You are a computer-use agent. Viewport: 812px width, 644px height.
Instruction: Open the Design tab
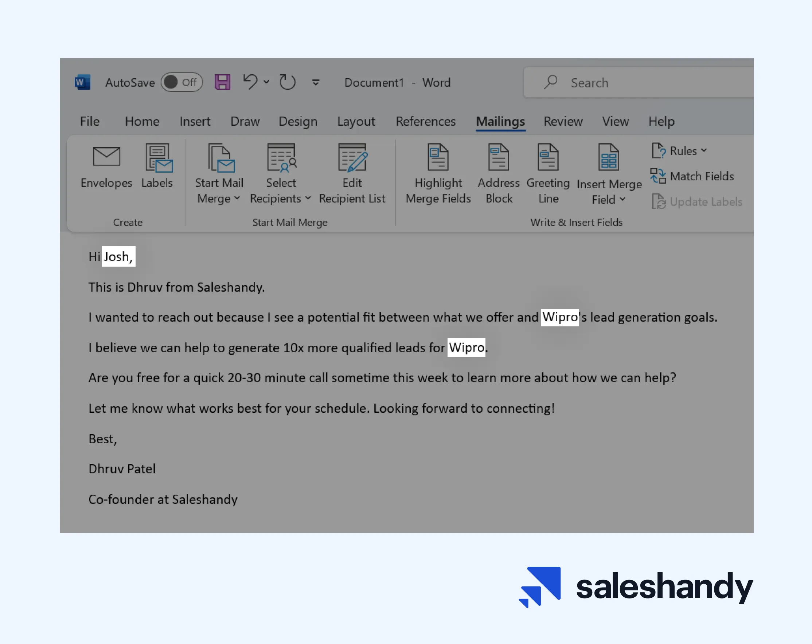pos(298,121)
